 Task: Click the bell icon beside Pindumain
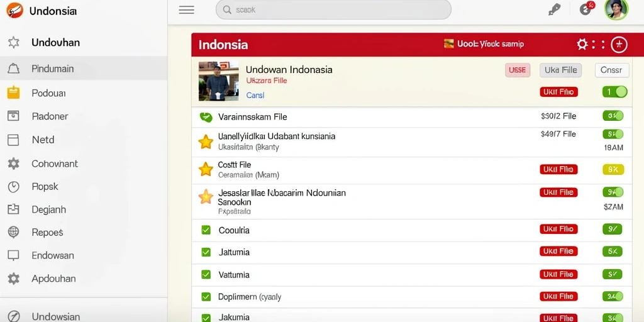pyautogui.click(x=14, y=69)
